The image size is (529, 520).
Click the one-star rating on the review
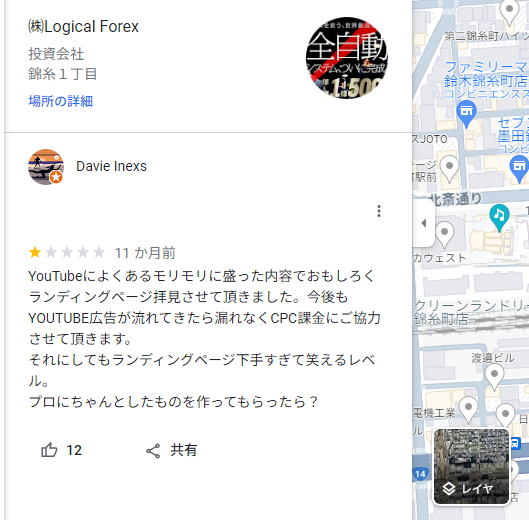click(x=35, y=252)
